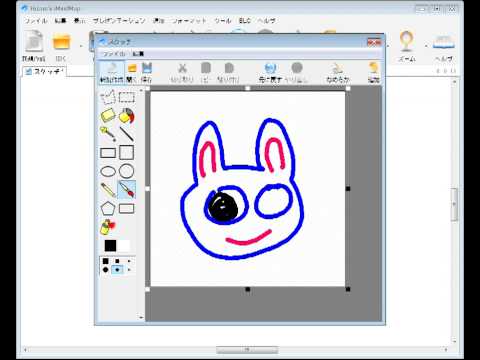
Task: Open dropdown arrow beside main Zoom button
Action: coord(426,46)
